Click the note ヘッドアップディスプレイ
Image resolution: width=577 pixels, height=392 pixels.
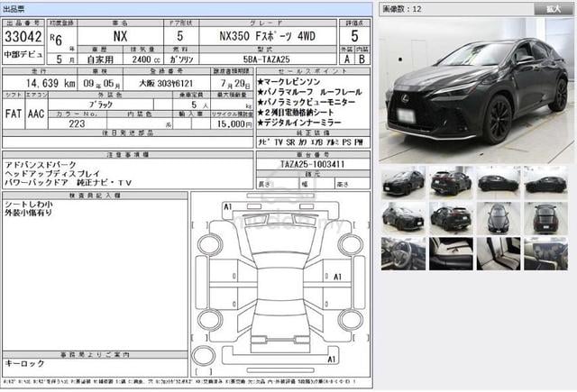[52, 174]
